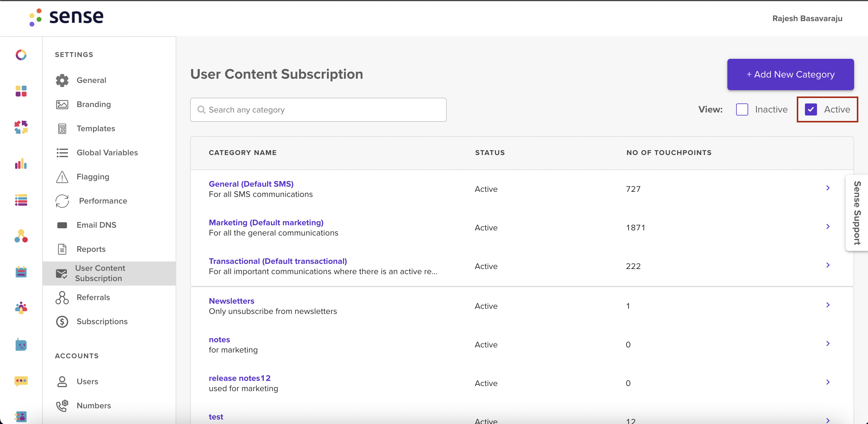
Task: Click the four-squares dashboard icon
Action: pos(21,91)
